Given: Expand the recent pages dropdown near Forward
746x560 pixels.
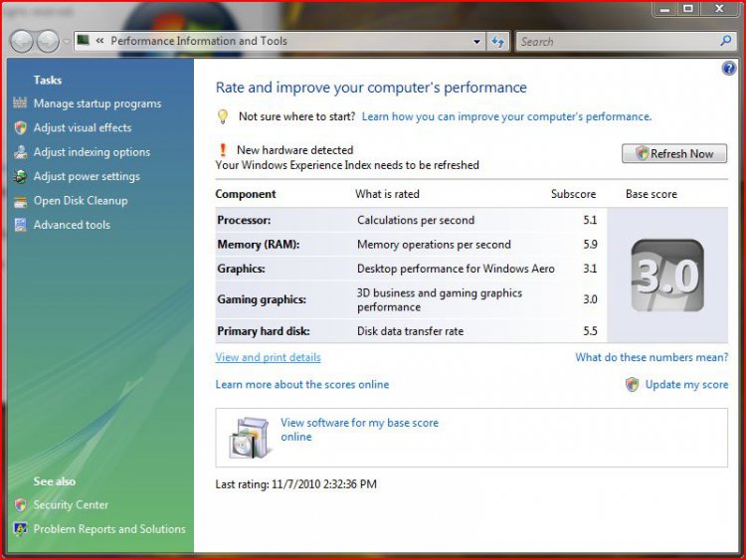Looking at the screenshot, I should (66, 42).
